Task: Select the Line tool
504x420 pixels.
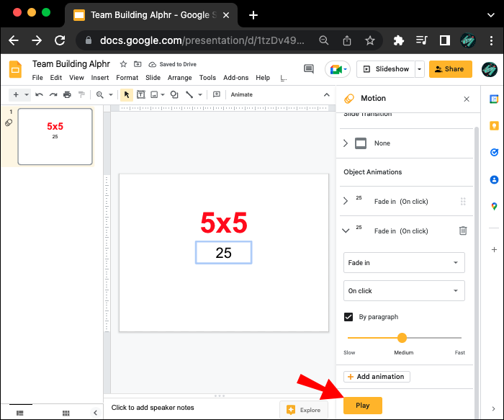Action: [x=189, y=94]
